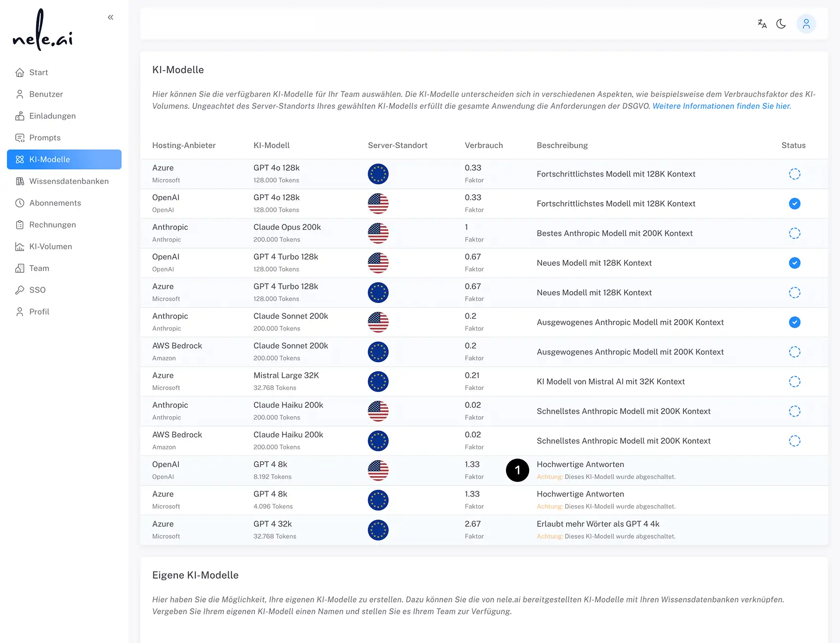Click the Rechnungen clipboard icon
The height and width of the screenshot is (643, 840).
click(x=20, y=225)
